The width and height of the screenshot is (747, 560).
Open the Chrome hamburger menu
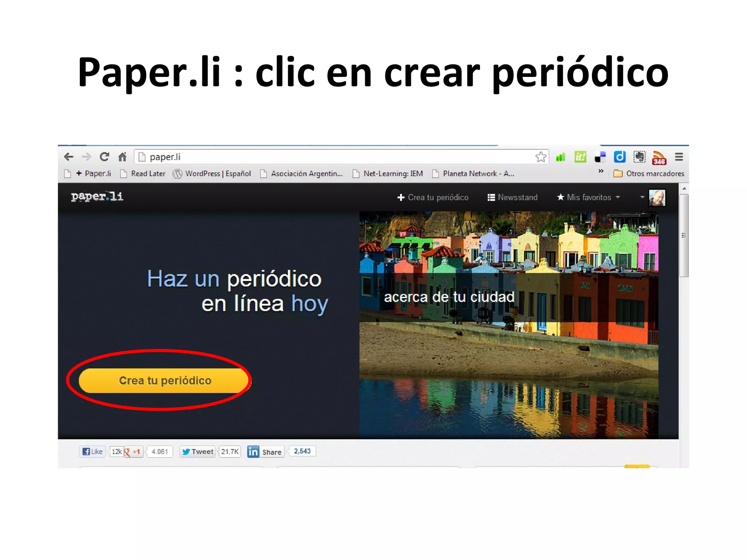(x=679, y=157)
